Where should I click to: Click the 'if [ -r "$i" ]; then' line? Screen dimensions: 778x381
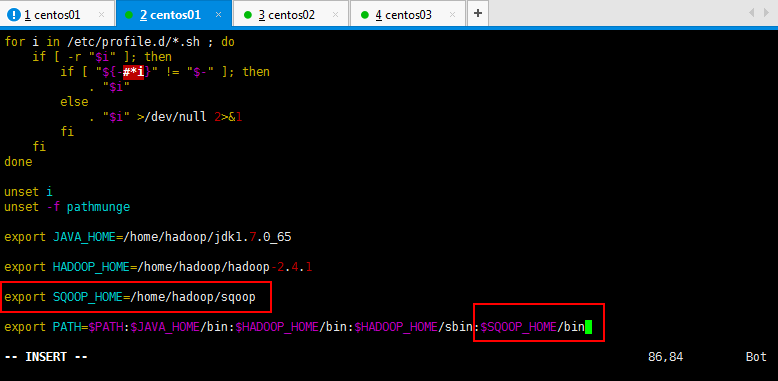click(102, 57)
